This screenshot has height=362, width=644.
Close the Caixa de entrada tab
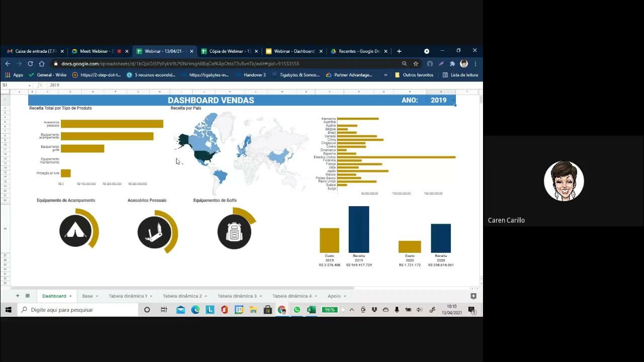point(62,51)
